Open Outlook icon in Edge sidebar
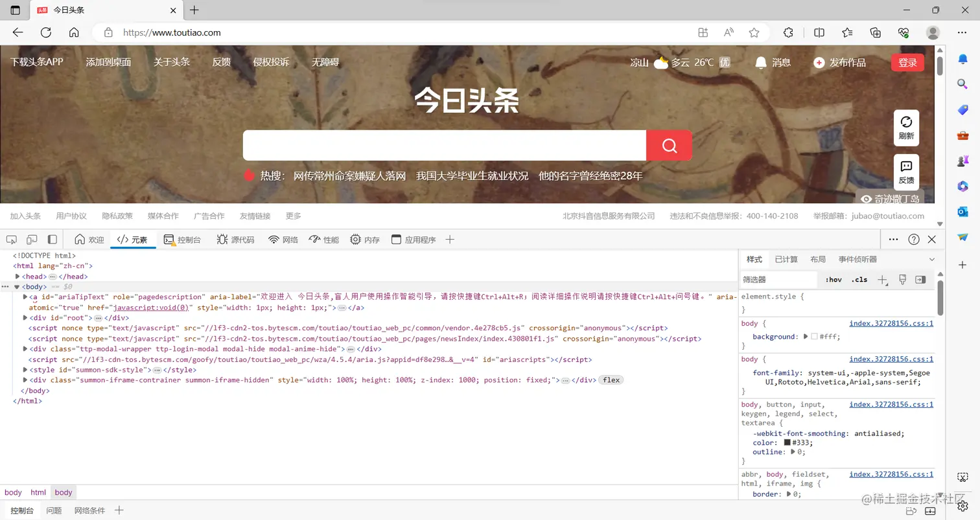 (x=963, y=212)
